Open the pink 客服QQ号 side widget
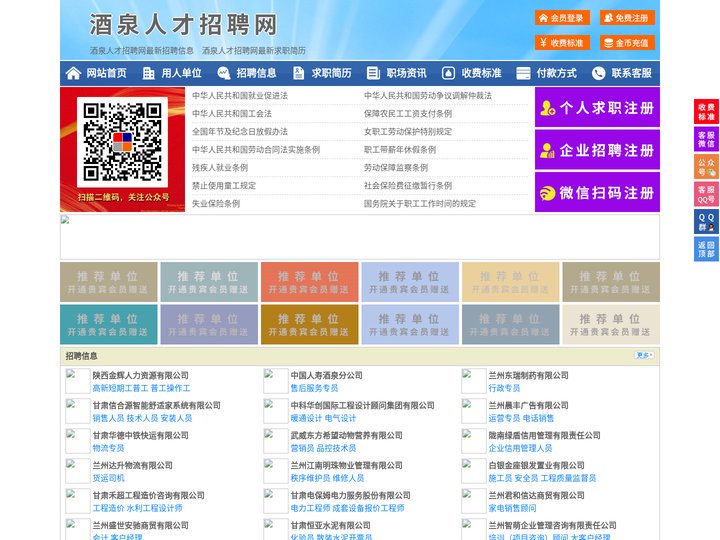The width and height of the screenshot is (720, 540). 706,194
